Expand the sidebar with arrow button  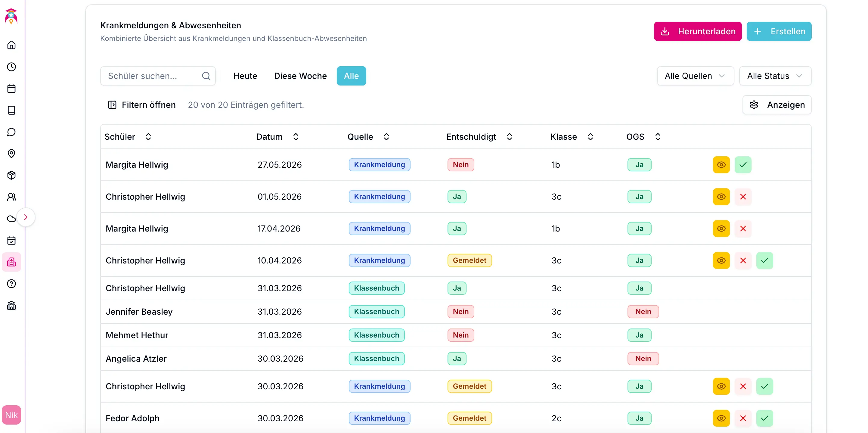(x=26, y=217)
